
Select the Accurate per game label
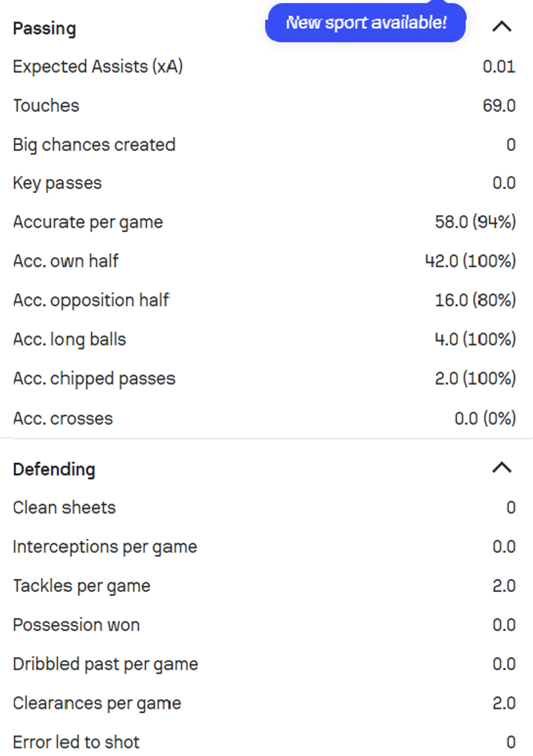tap(88, 222)
